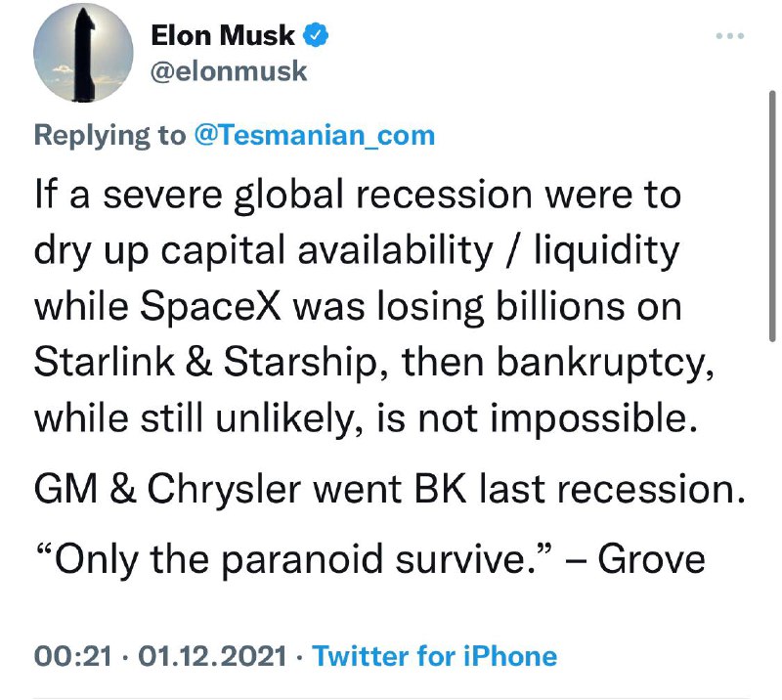
Task: Click the 'severe global recession' opening line
Action: click(357, 196)
